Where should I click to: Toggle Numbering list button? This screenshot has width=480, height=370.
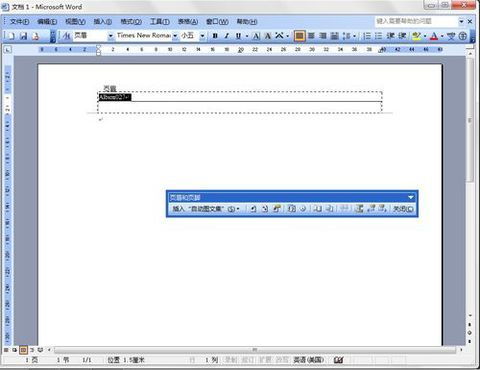367,36
